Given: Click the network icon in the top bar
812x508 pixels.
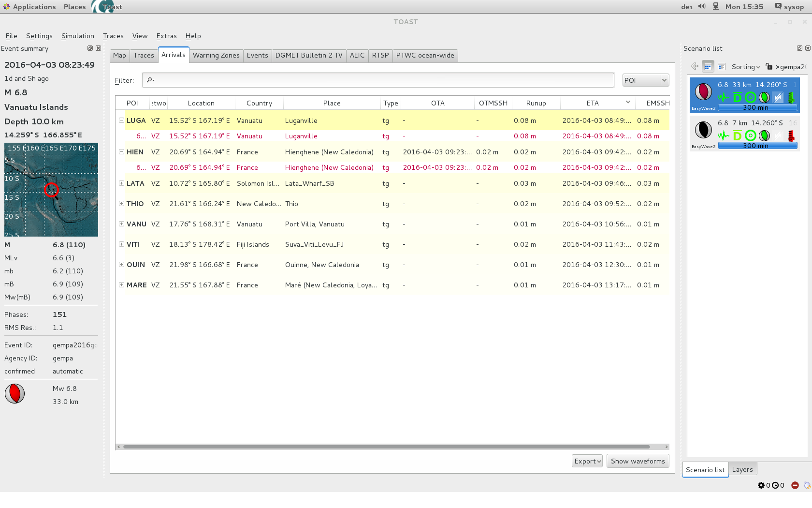Looking at the screenshot, I should 716,6.
